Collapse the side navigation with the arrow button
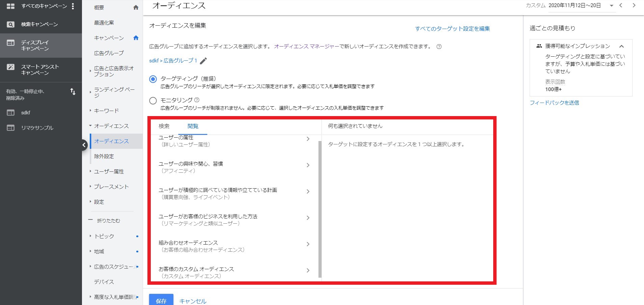Image resolution: width=644 pixels, height=305 pixels. 84,145
